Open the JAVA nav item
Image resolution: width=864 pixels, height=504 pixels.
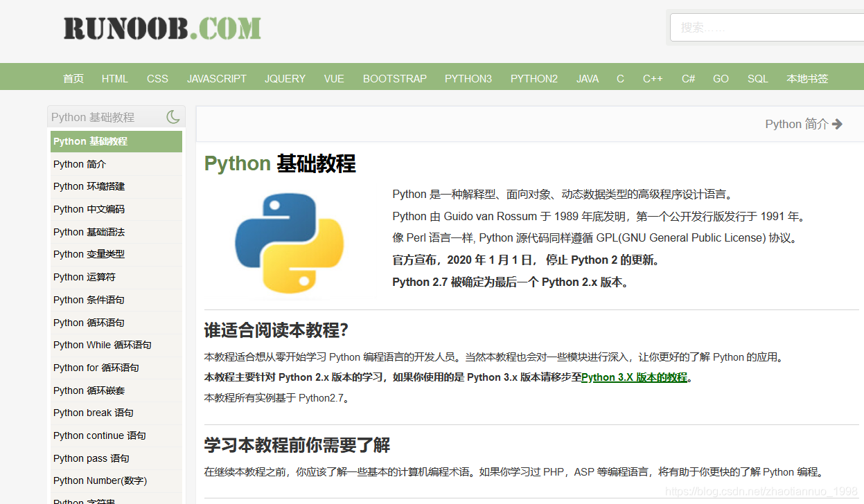588,78
